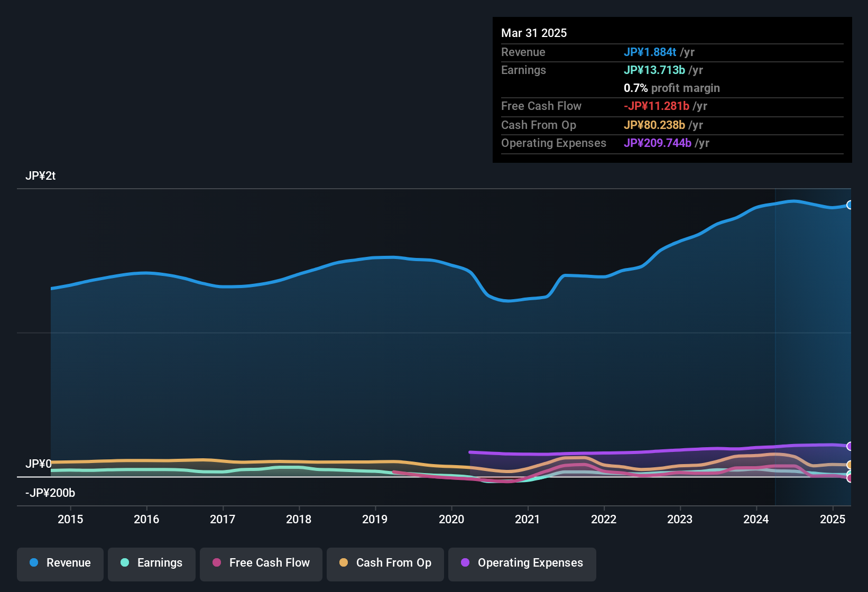Click the Operating Expenses label in tooltip
Image resolution: width=868 pixels, height=592 pixels.
553,143
